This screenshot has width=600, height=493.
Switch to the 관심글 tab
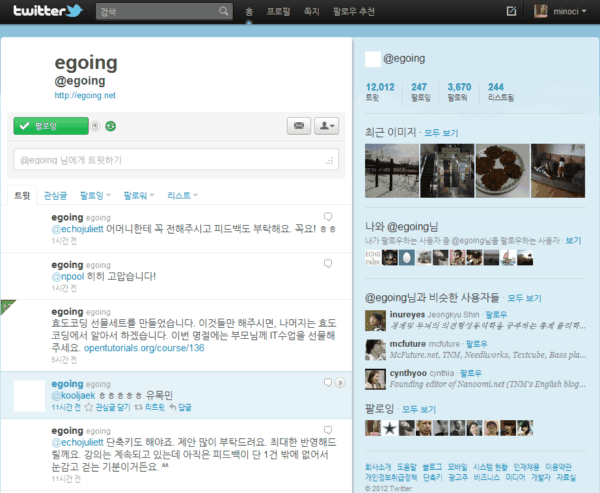pos(55,196)
